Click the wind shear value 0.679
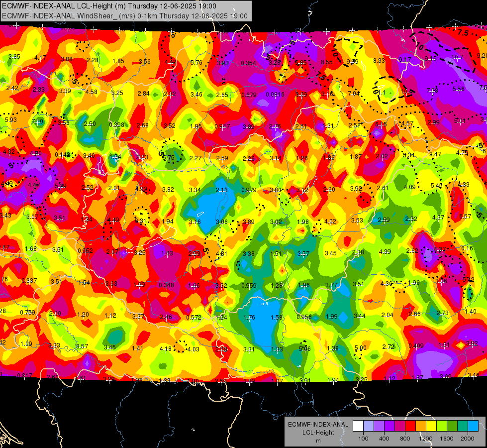The height and width of the screenshot is (448, 487). [249, 95]
